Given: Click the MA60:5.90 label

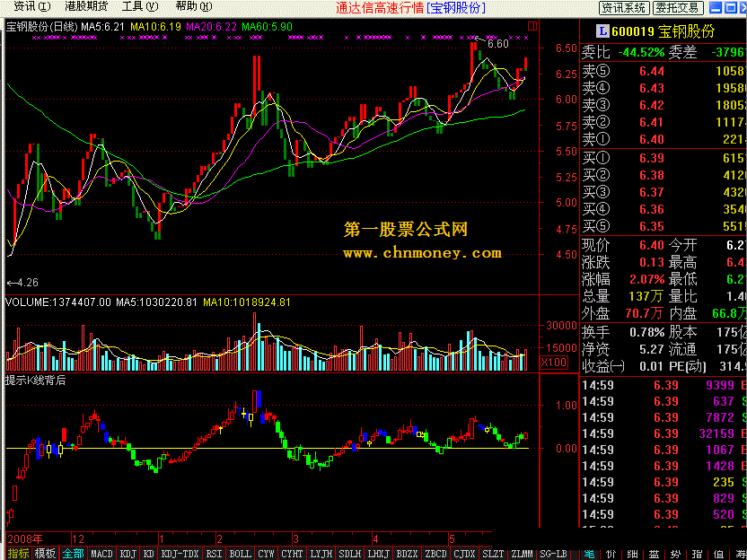Looking at the screenshot, I should click(268, 27).
